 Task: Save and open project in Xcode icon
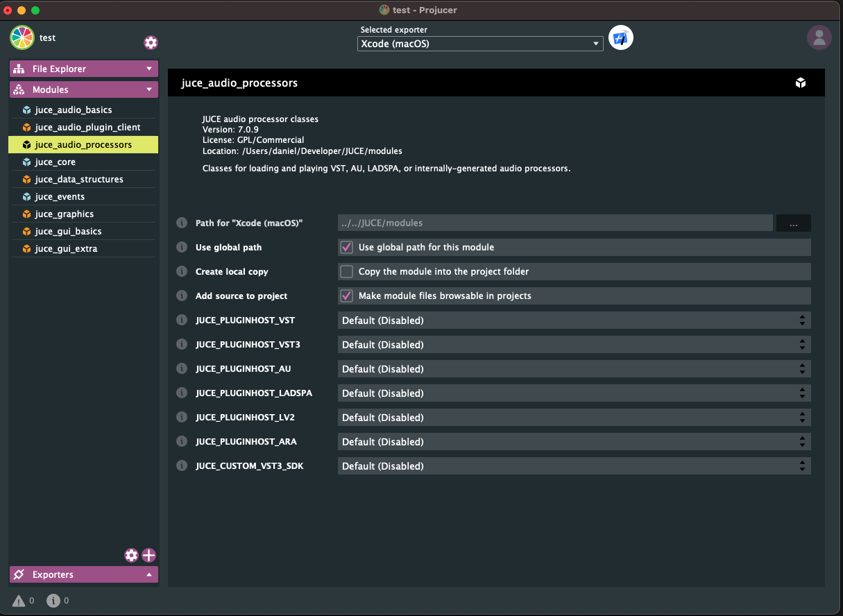621,38
